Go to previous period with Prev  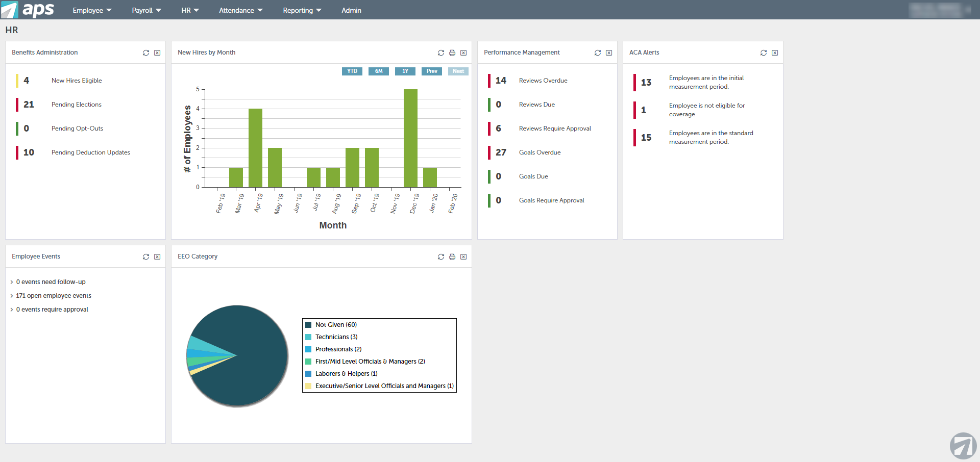[x=432, y=71]
